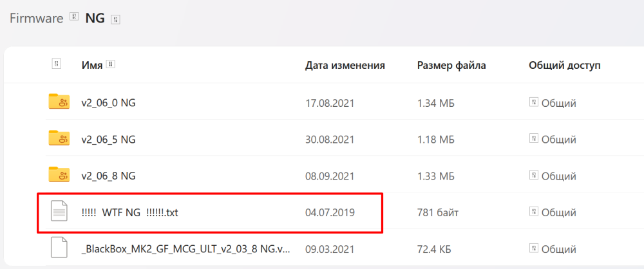Click the Общий доступ column header
Image resolution: width=644 pixels, height=269 pixels.
pos(564,65)
